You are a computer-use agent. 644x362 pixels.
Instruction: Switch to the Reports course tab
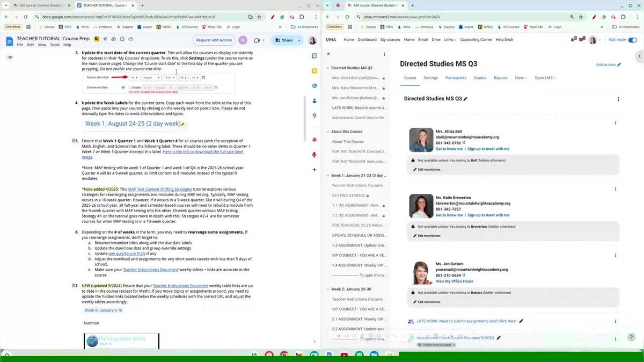[501, 78]
